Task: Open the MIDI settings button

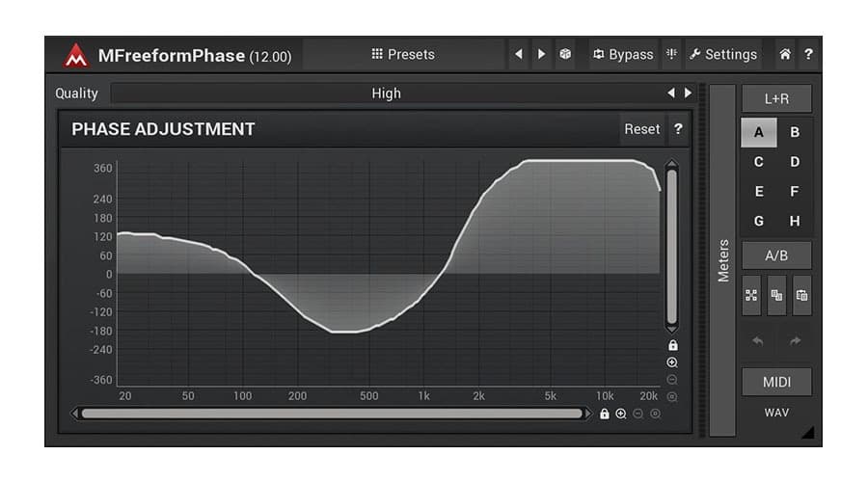Action: pos(776,382)
